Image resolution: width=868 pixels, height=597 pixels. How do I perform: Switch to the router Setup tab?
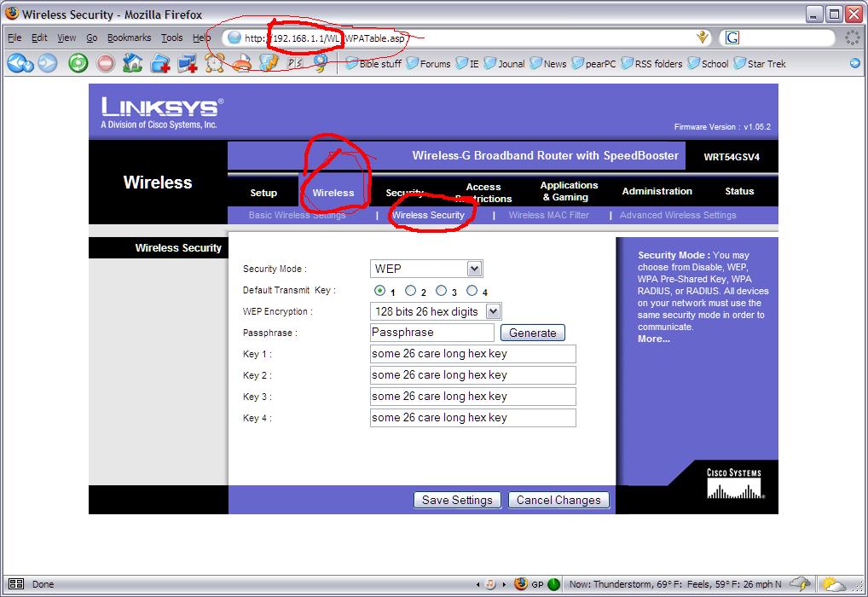coord(263,192)
